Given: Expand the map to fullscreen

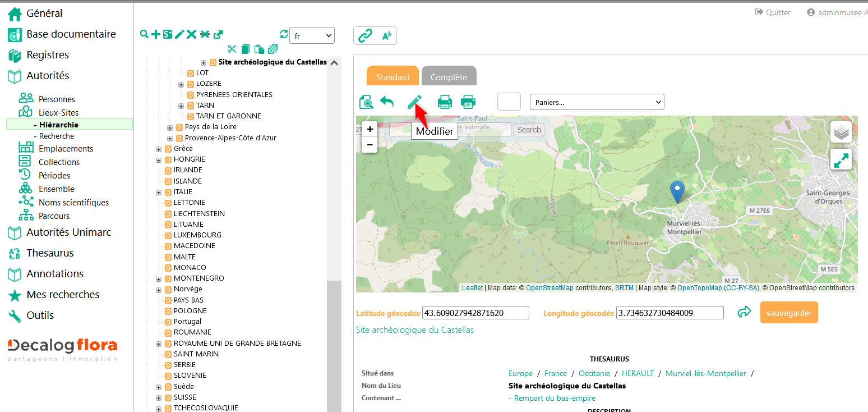Looking at the screenshot, I should tap(841, 159).
